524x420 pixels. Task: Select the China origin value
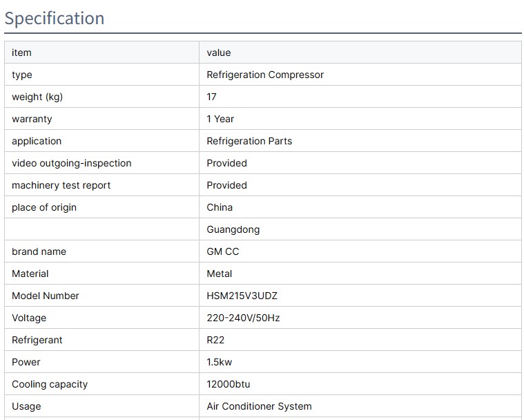(220, 207)
